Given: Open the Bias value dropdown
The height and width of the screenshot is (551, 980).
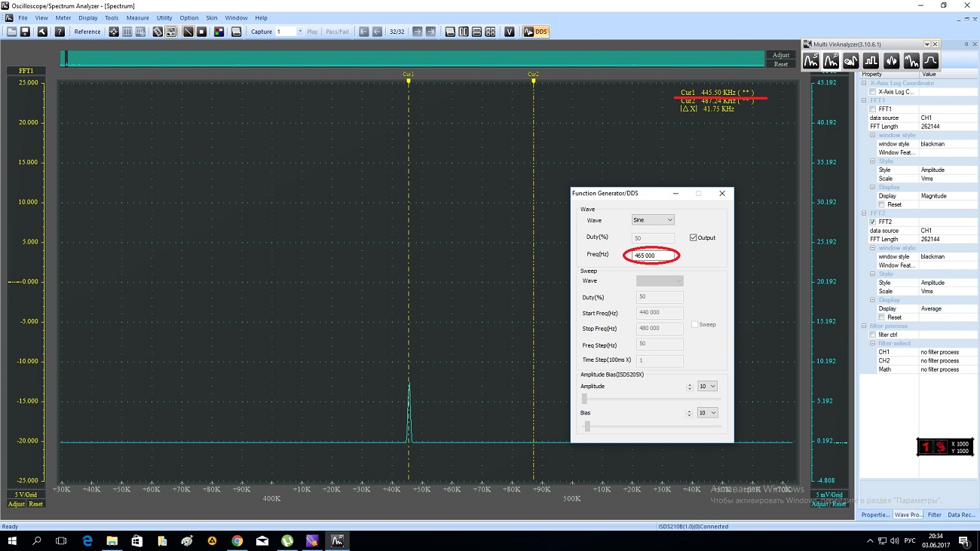Looking at the screenshot, I should pos(707,412).
